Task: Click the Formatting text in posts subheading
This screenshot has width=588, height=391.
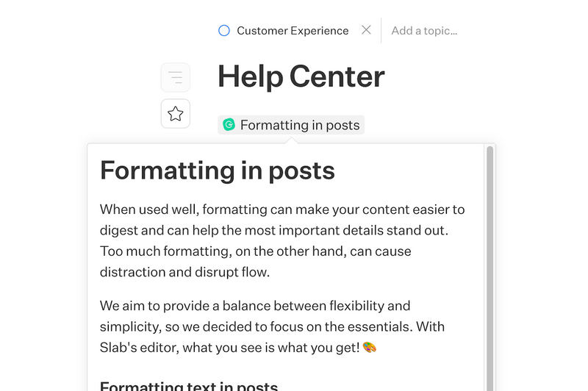Action: pyautogui.click(x=189, y=386)
